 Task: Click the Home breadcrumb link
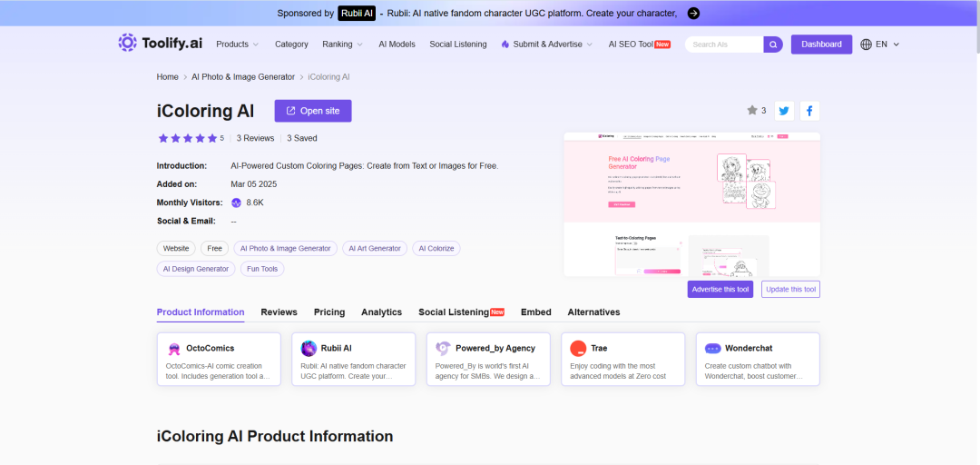click(x=168, y=77)
